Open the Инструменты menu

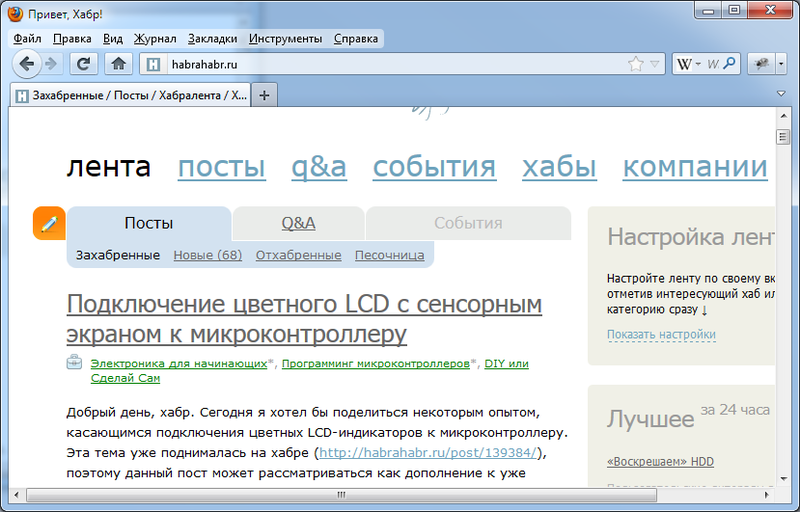coord(285,39)
